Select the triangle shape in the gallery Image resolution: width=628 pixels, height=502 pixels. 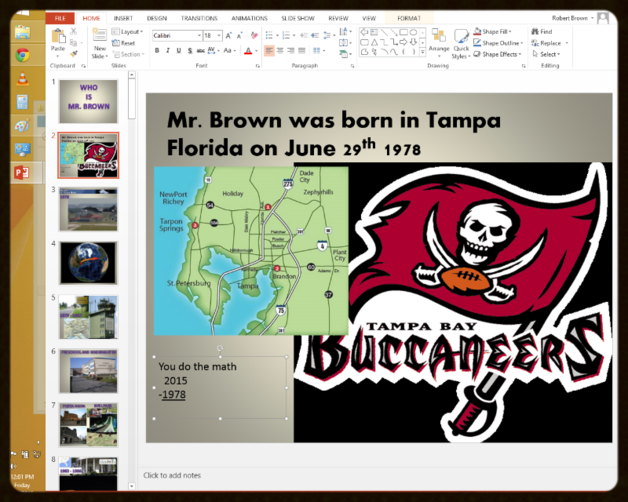(374, 42)
